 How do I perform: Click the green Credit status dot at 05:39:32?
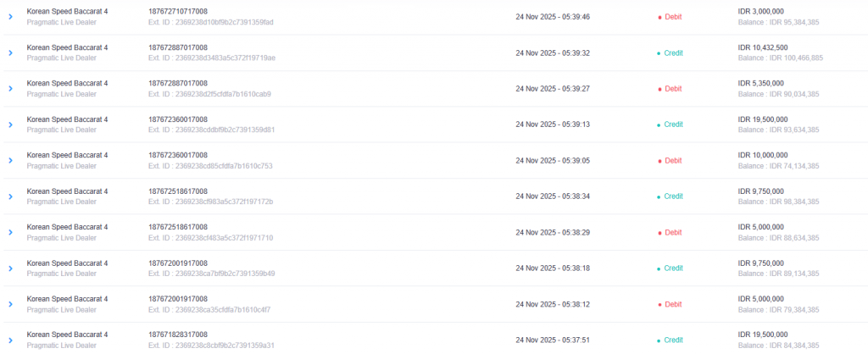[659, 53]
